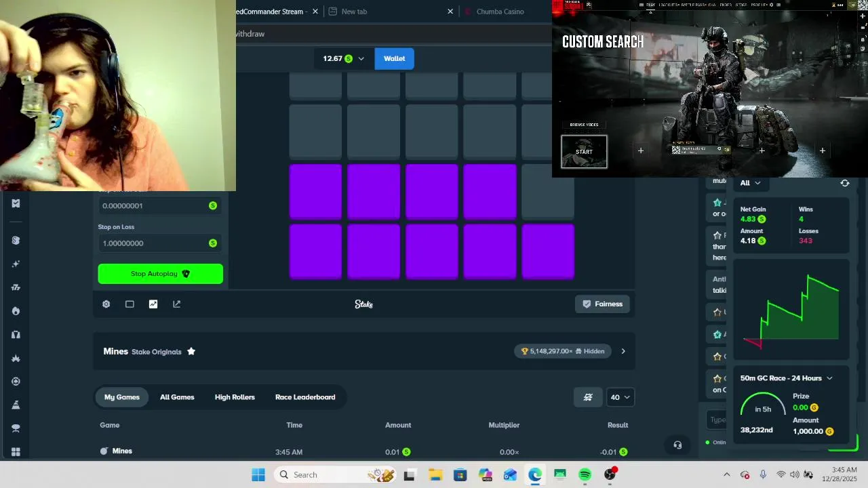Viewport: 868px width, 488px height.
Task: Click the Mines row in bet history
Action: 364,451
